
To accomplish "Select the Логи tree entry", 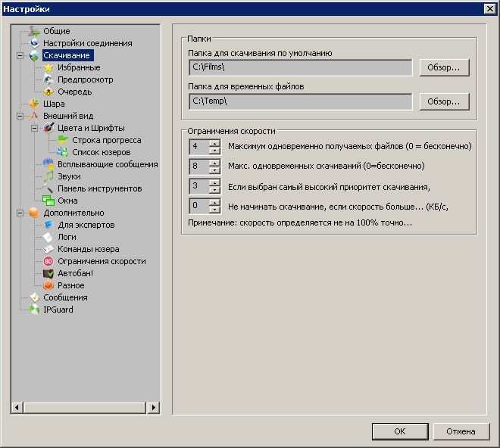I will coord(67,237).
